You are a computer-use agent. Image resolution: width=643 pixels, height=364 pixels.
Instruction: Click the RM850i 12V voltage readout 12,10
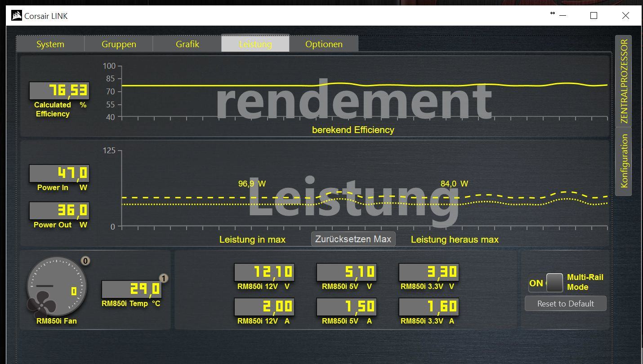[264, 272]
